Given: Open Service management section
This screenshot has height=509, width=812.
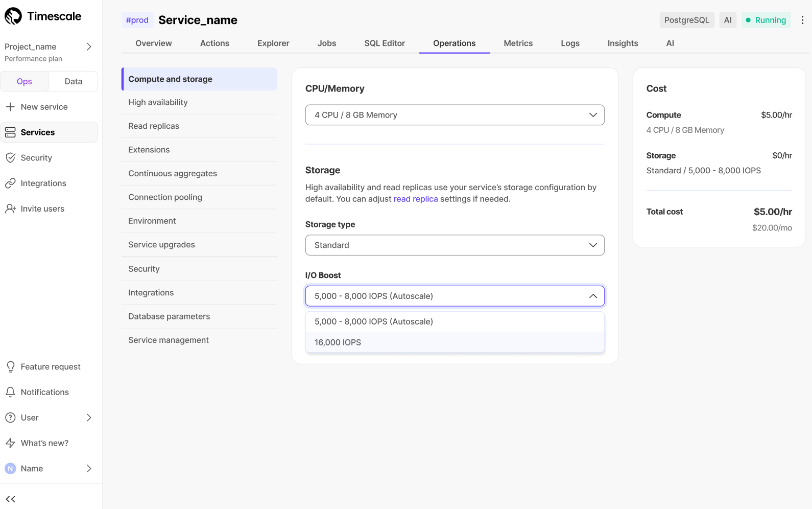Looking at the screenshot, I should (200, 340).
